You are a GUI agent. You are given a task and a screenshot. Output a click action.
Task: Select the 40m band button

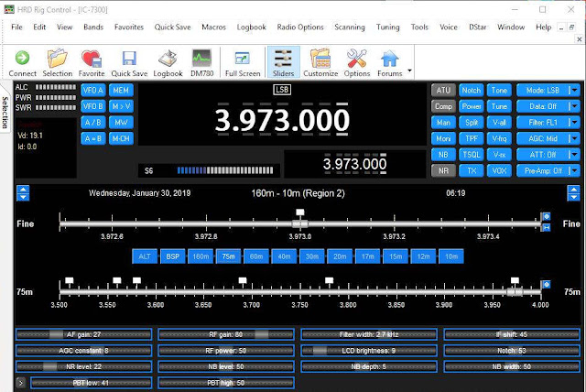pyautogui.click(x=284, y=256)
